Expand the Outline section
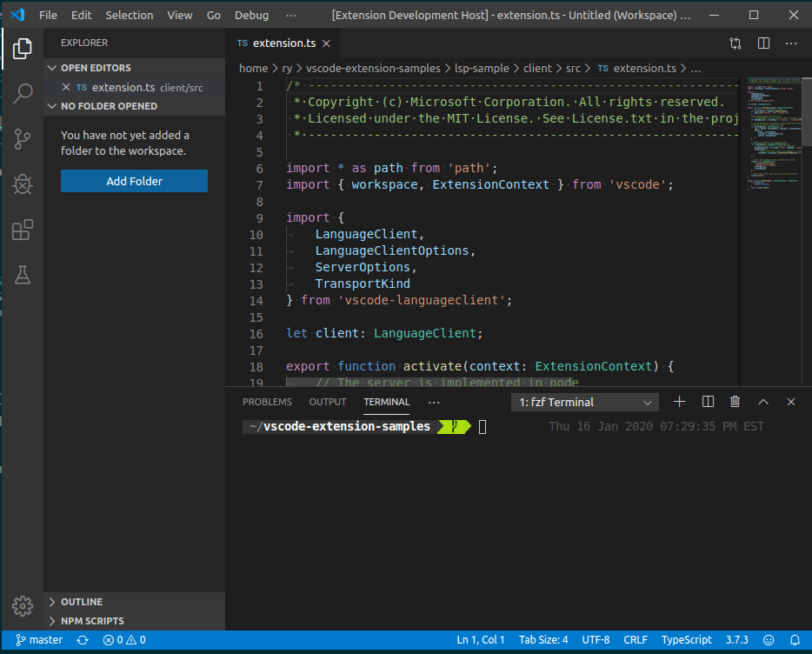Viewport: 812px width, 654px height. click(135, 602)
